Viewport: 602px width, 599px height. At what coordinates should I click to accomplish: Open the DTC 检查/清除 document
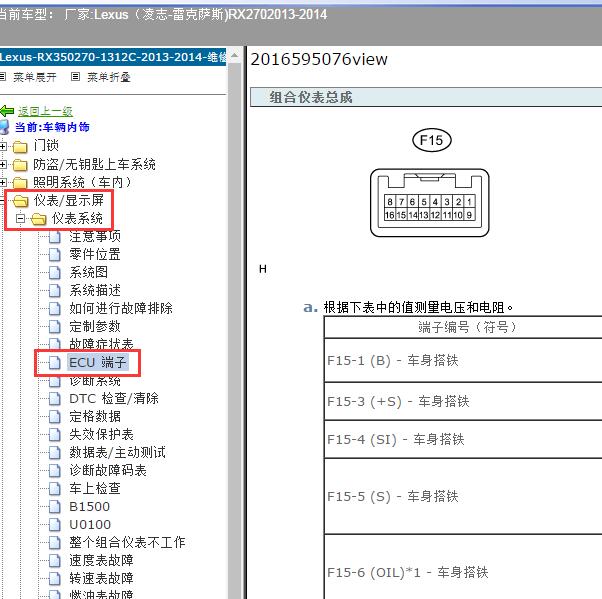pyautogui.click(x=114, y=399)
